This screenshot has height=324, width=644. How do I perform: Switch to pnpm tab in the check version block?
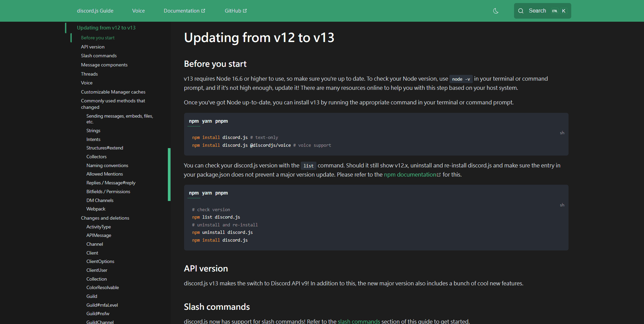(221, 193)
